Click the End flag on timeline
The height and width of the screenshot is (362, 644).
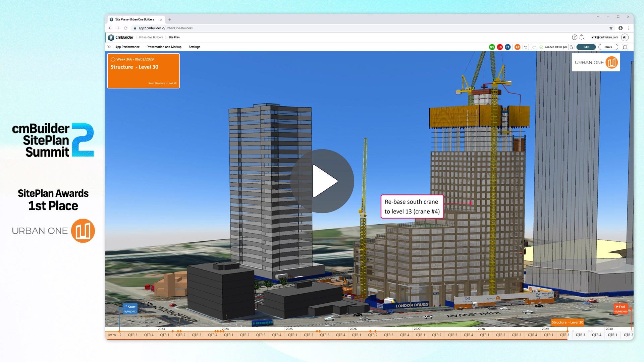[x=621, y=309]
